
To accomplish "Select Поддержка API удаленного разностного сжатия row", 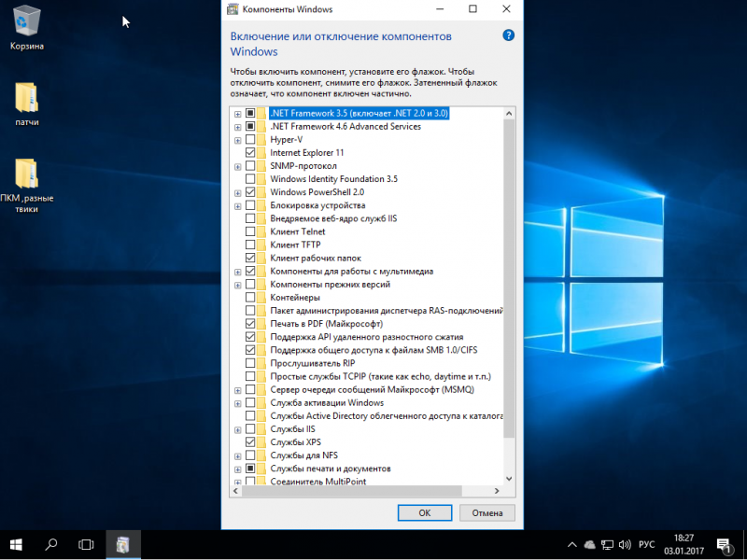I will 366,337.
